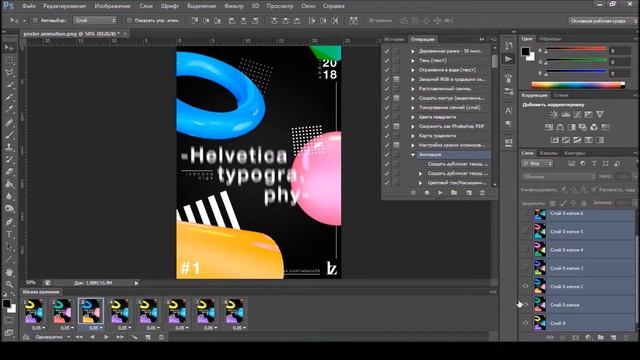Viewport: 640px width, 360px height.
Task: Expand the Карта градиента action
Action: pos(413,136)
